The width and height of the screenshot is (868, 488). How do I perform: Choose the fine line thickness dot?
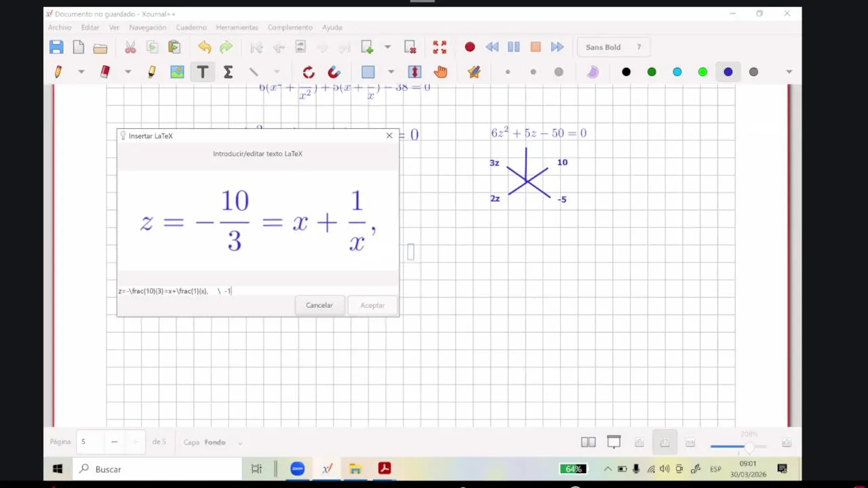(x=507, y=72)
